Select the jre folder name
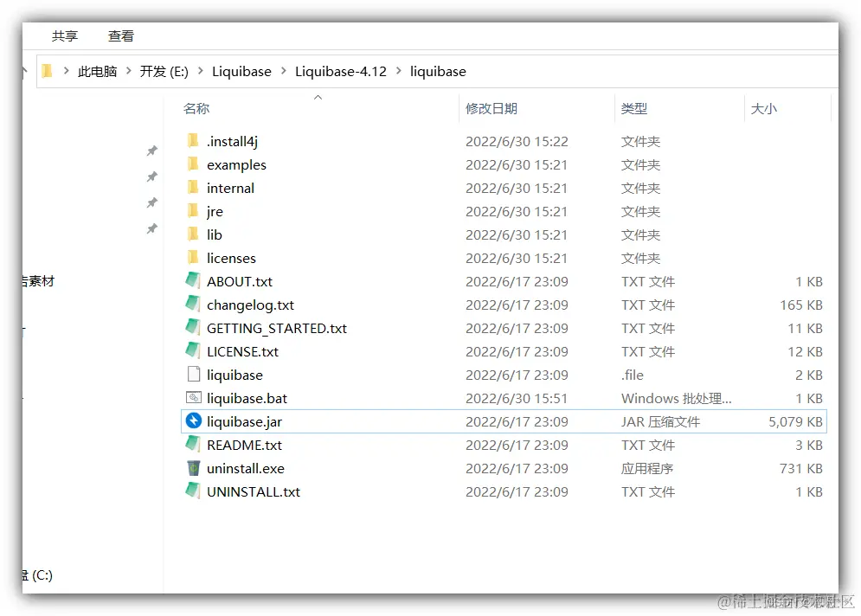The width and height of the screenshot is (861, 616). (x=215, y=212)
